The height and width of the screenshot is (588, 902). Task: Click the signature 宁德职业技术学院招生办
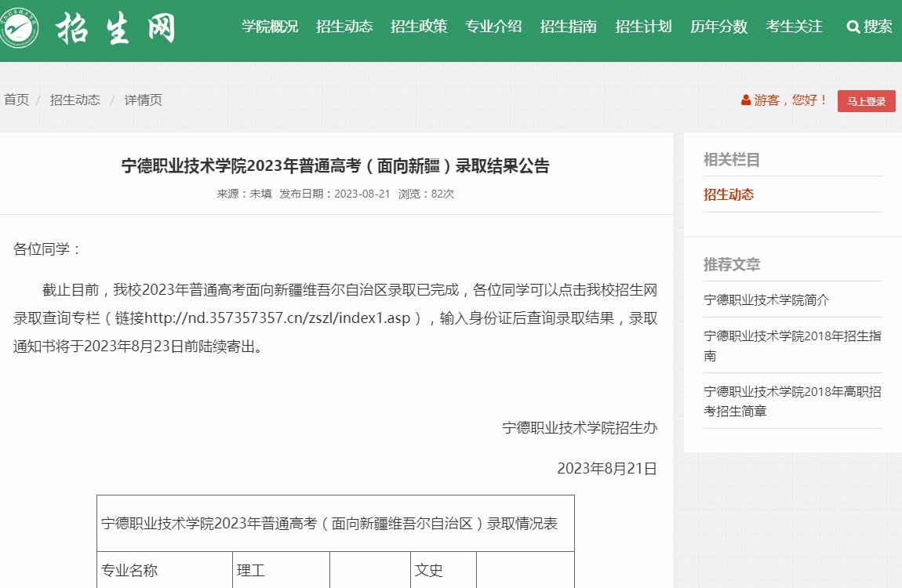(580, 427)
